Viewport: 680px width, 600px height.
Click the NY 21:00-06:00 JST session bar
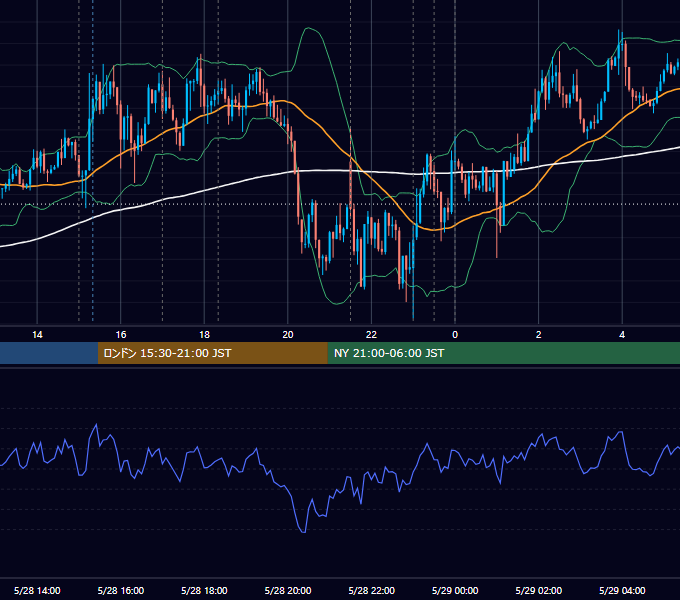503,353
